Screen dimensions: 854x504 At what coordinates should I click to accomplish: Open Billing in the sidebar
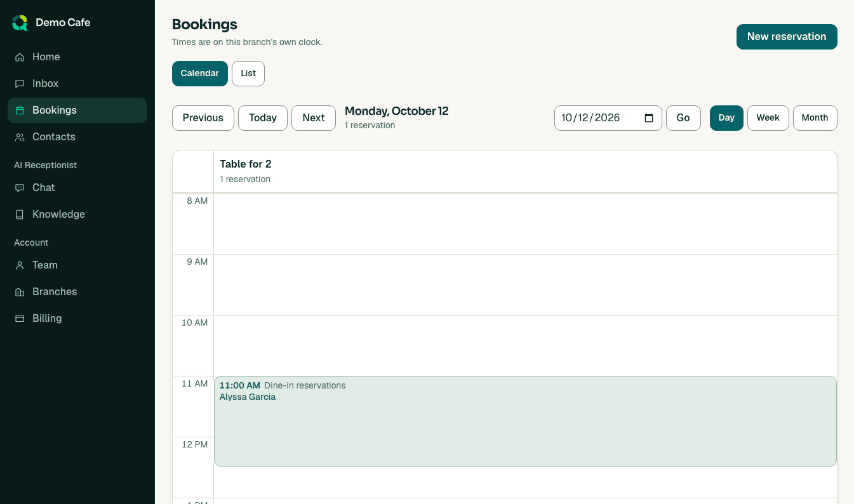point(77,319)
